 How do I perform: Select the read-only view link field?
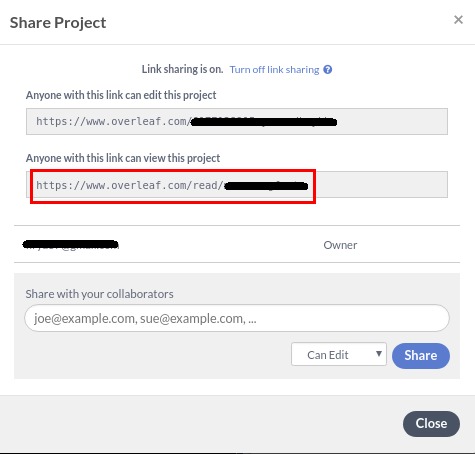237,185
